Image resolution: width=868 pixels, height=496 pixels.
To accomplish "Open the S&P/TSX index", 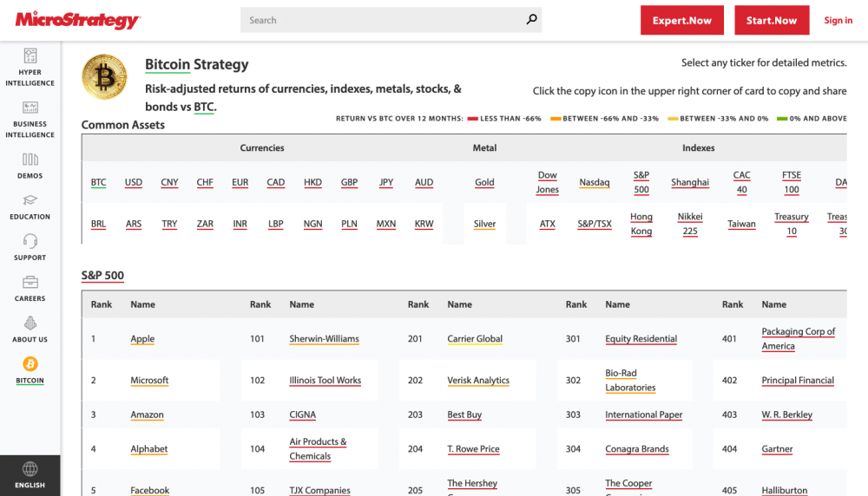I will click(x=595, y=224).
